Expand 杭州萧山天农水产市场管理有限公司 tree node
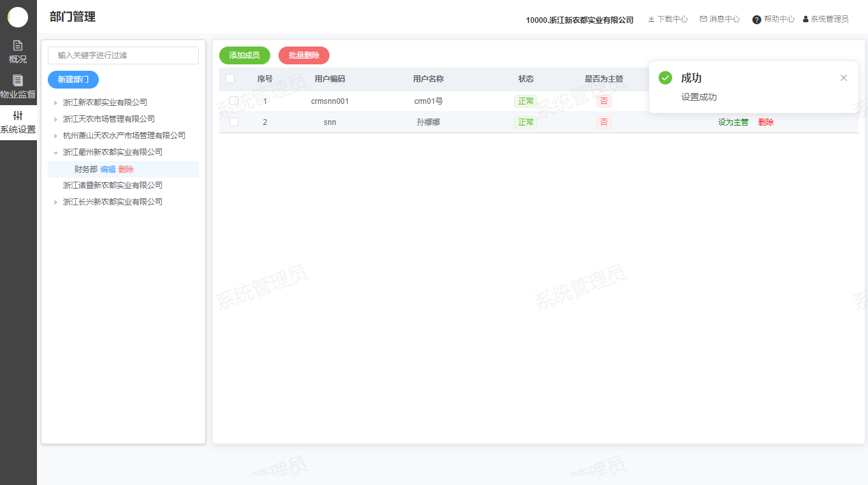Screen dimensions: 868x485 [56, 136]
